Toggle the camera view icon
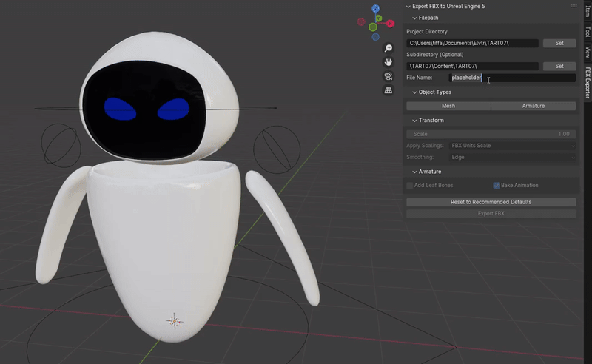The width and height of the screenshot is (592, 364). (x=388, y=76)
